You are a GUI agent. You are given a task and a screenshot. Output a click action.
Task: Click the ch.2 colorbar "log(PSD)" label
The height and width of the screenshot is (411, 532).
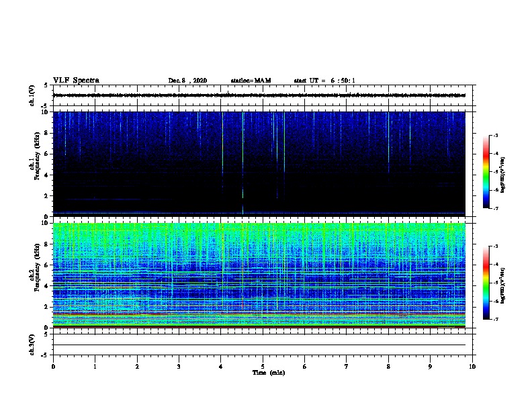[503, 285]
